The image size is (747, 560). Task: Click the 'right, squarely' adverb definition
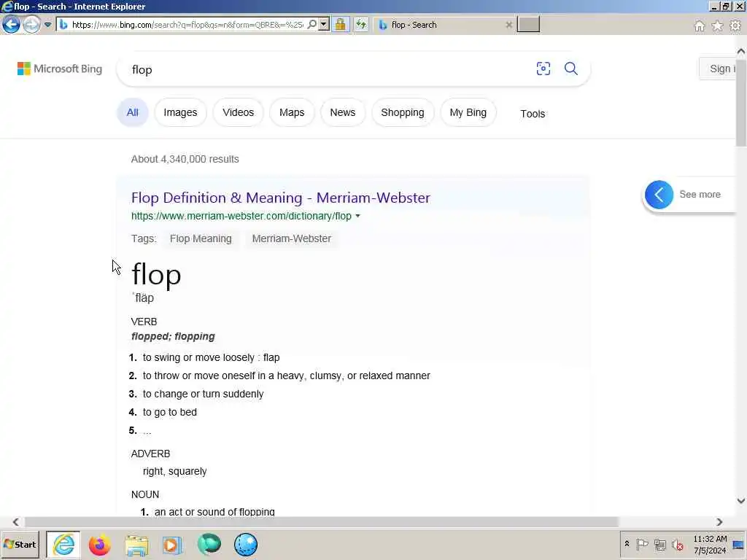[174, 471]
